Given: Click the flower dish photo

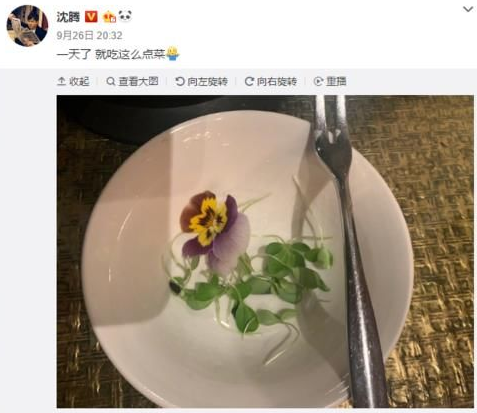Looking at the screenshot, I should coord(265,251).
